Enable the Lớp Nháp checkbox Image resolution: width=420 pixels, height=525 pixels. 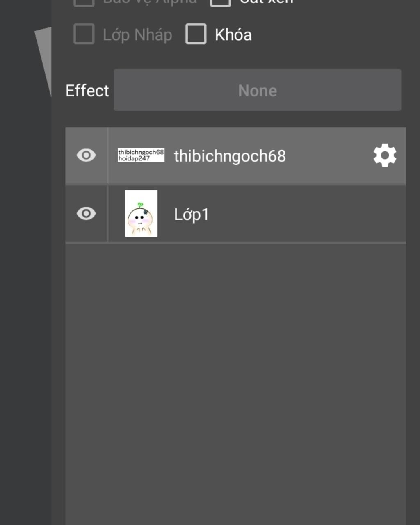[x=84, y=34]
